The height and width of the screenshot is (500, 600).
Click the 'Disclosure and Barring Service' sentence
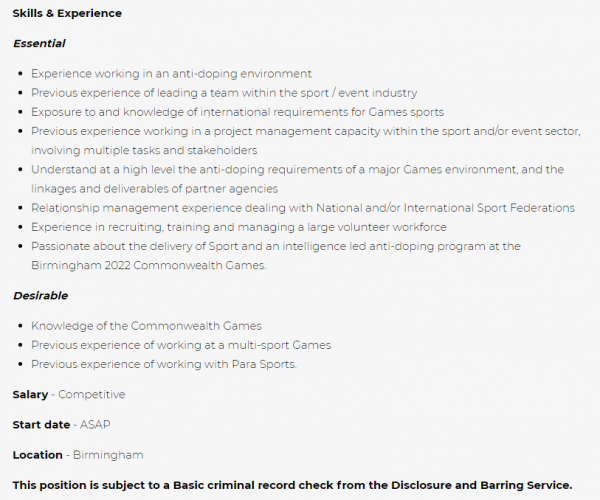(x=292, y=485)
